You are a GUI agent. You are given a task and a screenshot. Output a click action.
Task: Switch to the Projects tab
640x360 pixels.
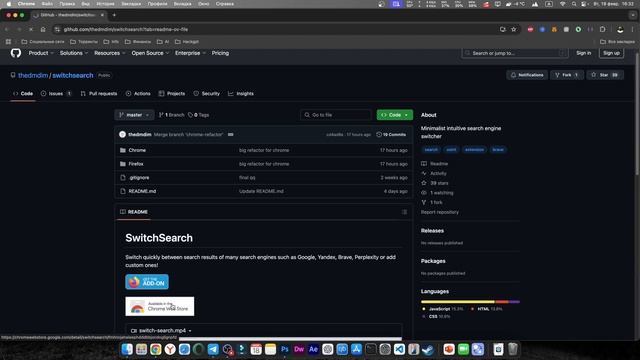point(172,93)
